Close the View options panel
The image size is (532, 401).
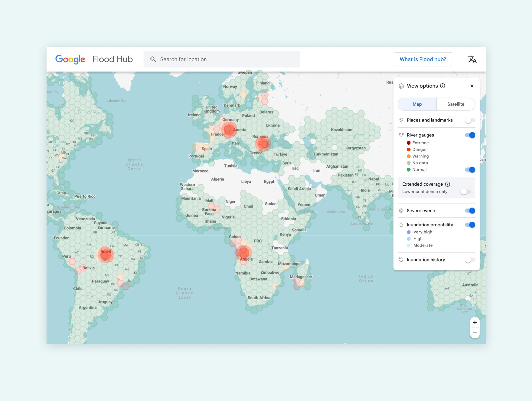pos(472,86)
